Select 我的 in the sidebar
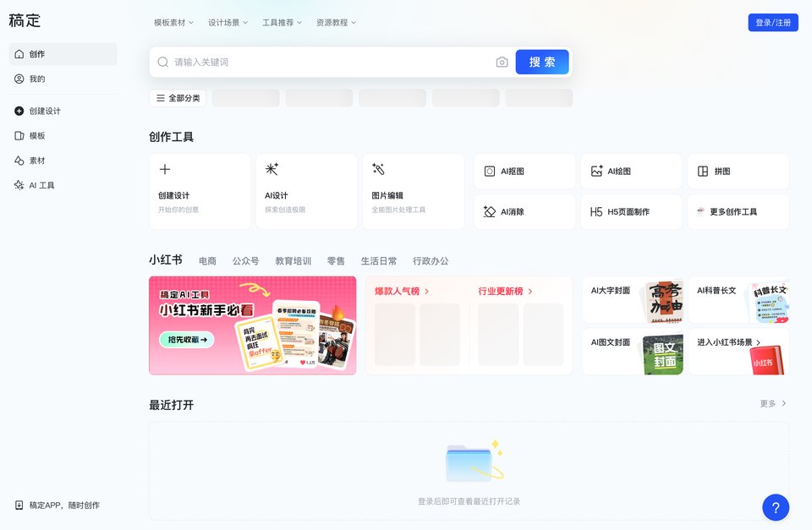 coord(63,79)
